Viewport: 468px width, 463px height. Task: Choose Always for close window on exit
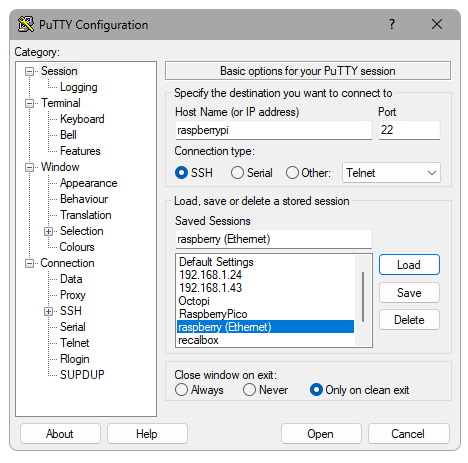pyautogui.click(x=181, y=389)
